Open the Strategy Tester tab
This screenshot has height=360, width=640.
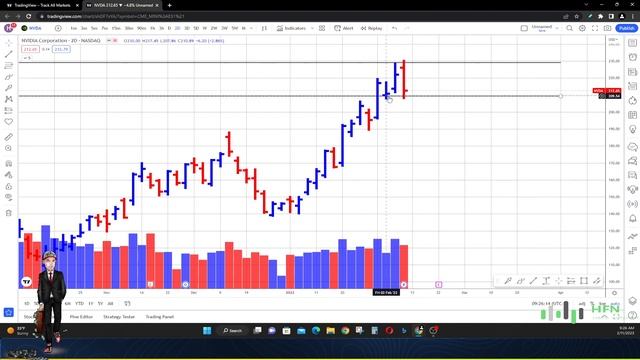(x=119, y=317)
